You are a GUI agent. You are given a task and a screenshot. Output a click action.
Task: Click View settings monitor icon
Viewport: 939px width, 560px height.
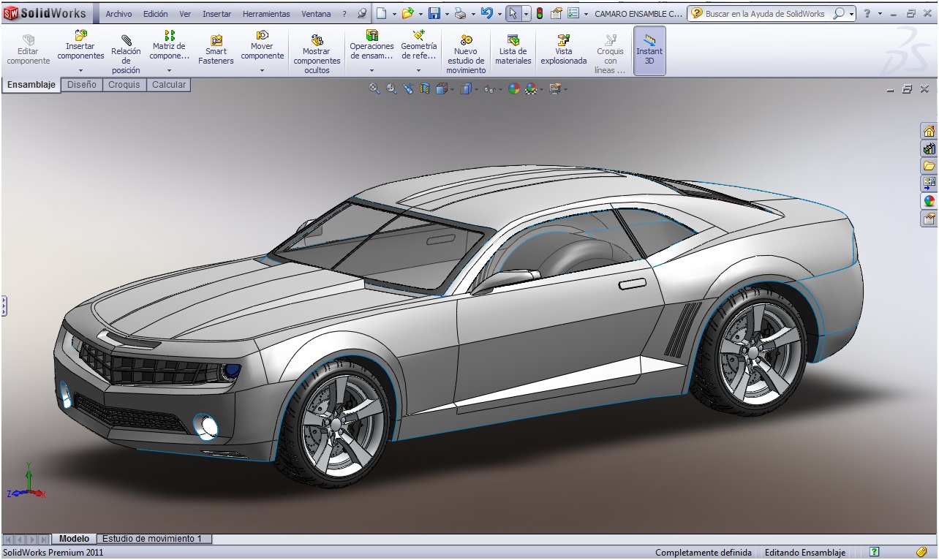[x=555, y=88]
